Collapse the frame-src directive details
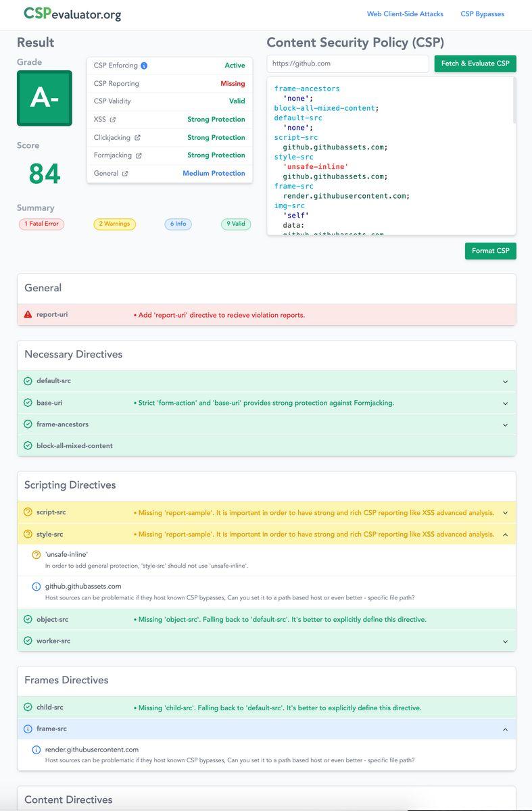The image size is (532, 811). [505, 729]
